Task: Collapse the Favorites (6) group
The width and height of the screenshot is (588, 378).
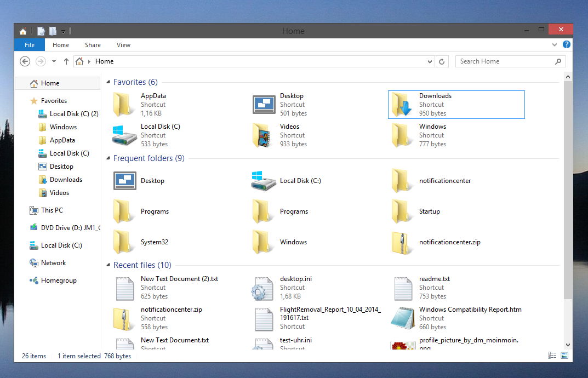Action: pos(109,82)
